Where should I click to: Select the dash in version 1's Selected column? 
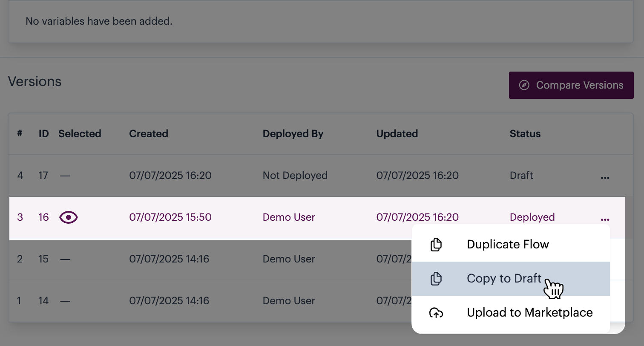click(x=65, y=301)
